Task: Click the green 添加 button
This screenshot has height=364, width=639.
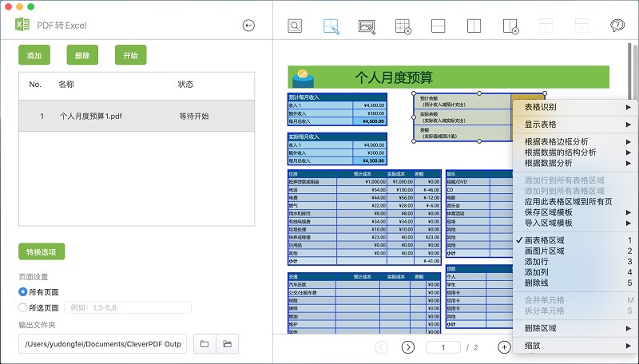Action: click(34, 55)
